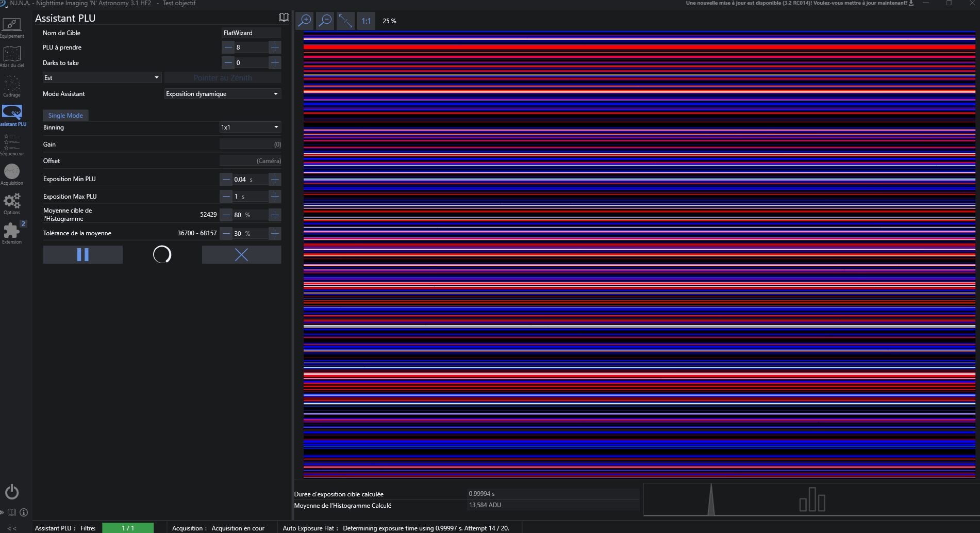Click the power icon in the sidebar
980x533 pixels.
pos(12,492)
